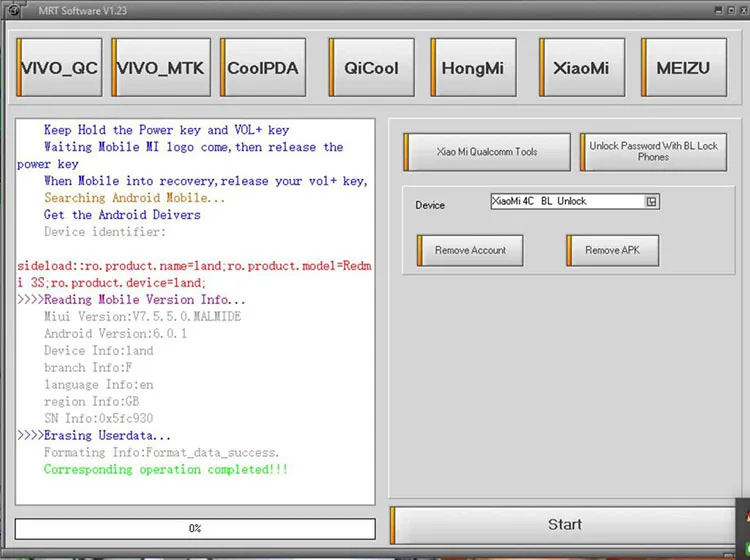The height and width of the screenshot is (560, 750).
Task: Open the MEIZU brand tab
Action: pos(684,67)
